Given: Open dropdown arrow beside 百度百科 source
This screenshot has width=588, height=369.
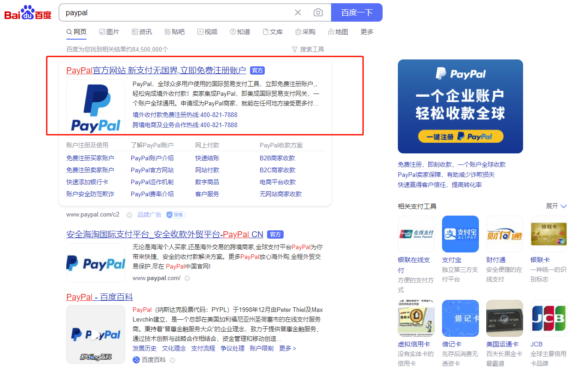Looking at the screenshot, I should pyautogui.click(x=172, y=360).
